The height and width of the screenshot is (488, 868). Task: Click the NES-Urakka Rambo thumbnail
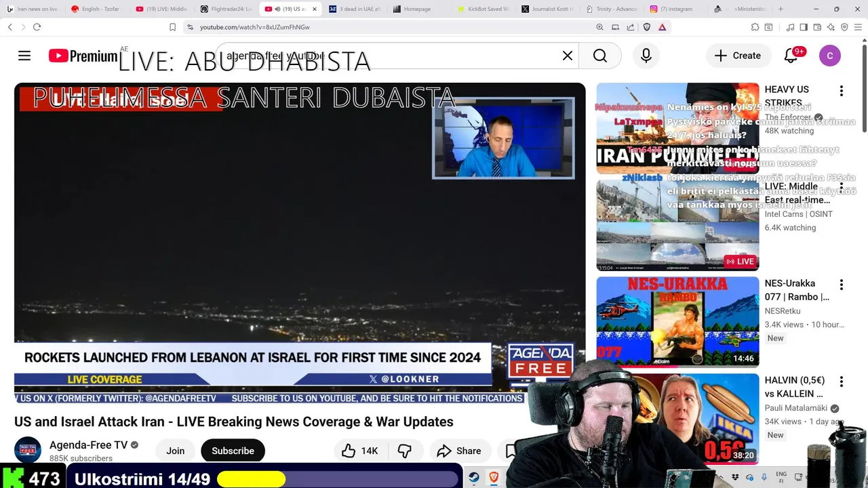[x=677, y=322]
